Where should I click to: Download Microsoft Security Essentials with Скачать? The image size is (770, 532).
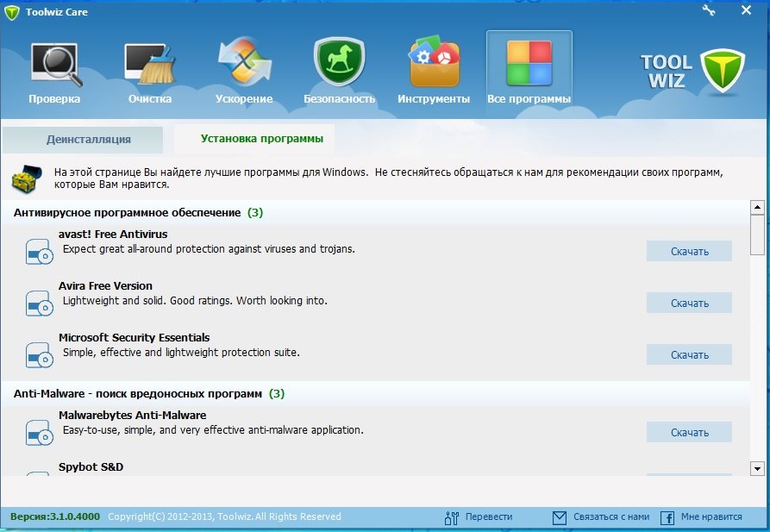point(689,354)
